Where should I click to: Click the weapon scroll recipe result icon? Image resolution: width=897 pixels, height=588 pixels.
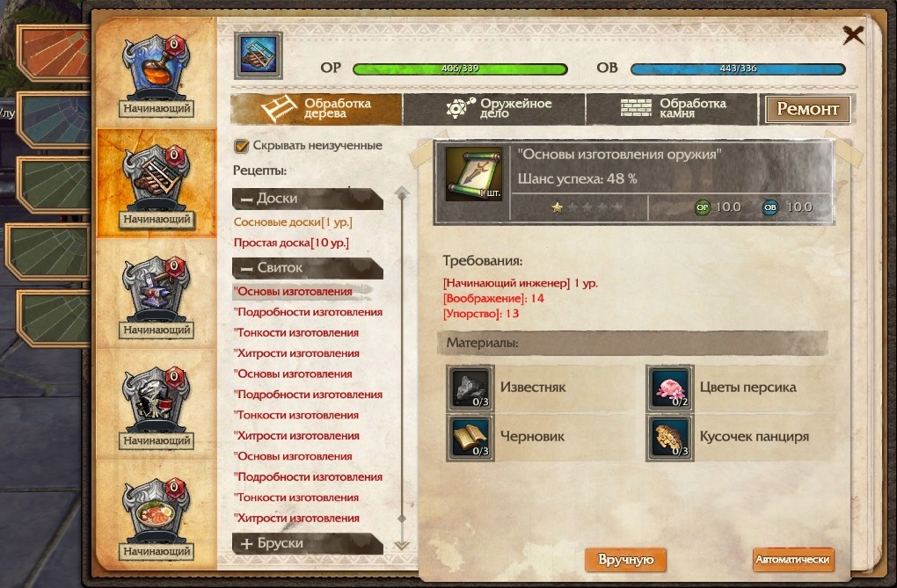point(474,174)
